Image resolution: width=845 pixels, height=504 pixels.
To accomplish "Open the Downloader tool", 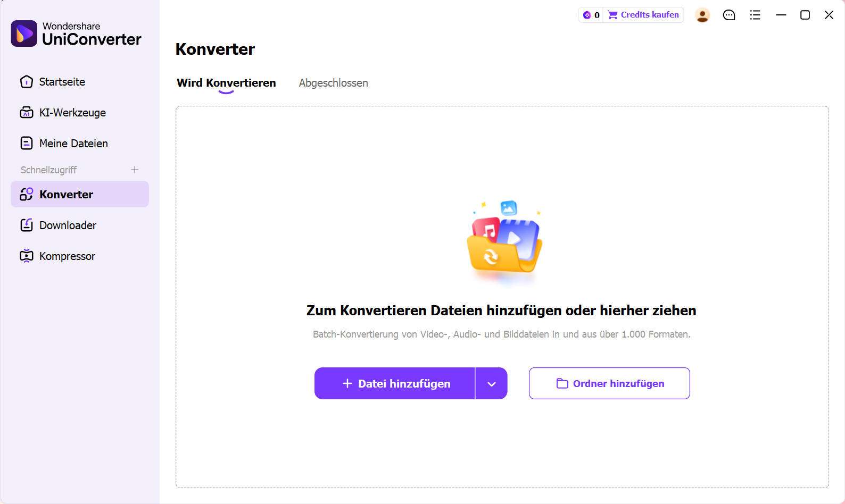I will pyautogui.click(x=79, y=225).
